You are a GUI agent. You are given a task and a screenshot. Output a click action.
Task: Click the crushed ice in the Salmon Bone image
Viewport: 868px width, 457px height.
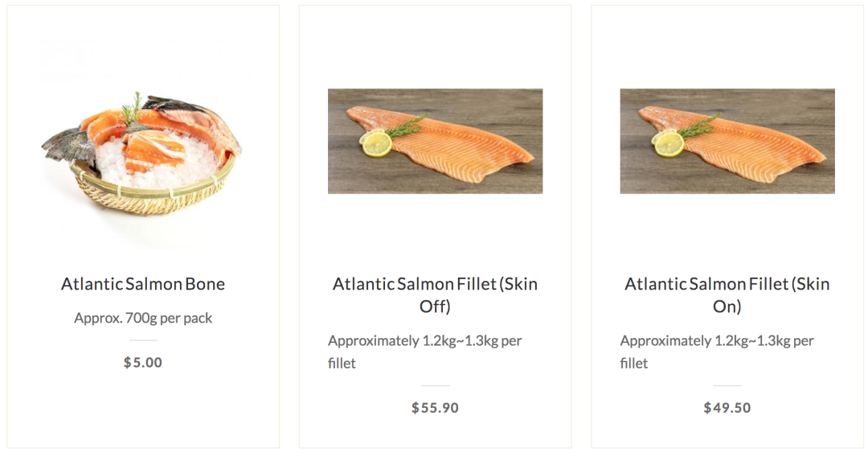[161, 161]
